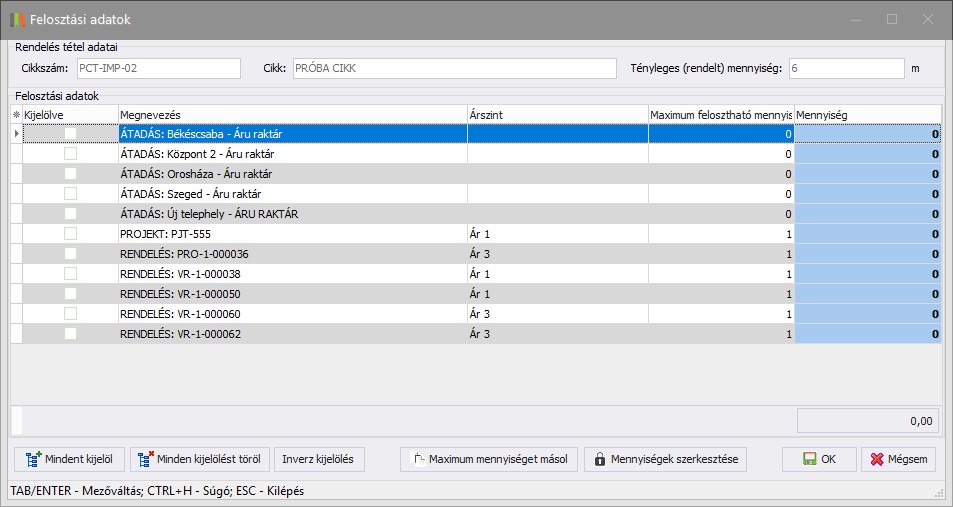Click the app icon in the title bar

click(x=17, y=19)
